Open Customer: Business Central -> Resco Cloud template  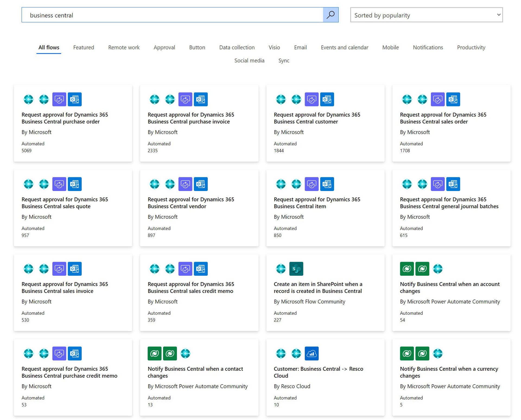[318, 372]
